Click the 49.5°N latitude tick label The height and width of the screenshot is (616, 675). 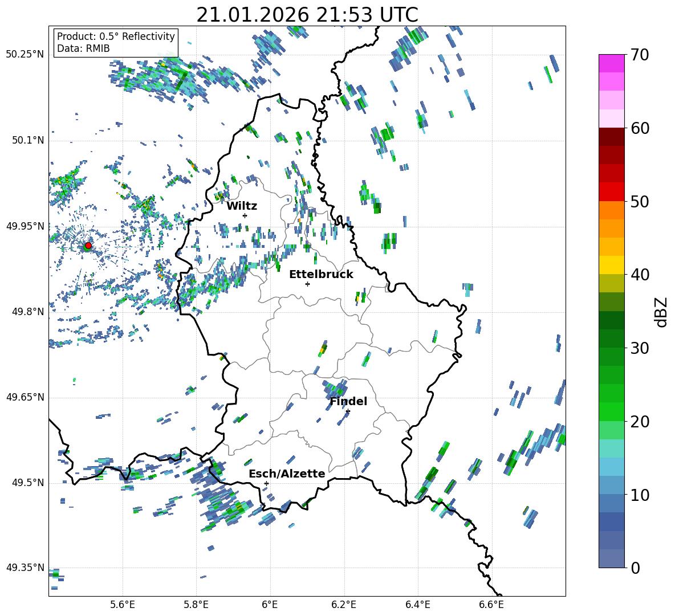[x=25, y=483]
